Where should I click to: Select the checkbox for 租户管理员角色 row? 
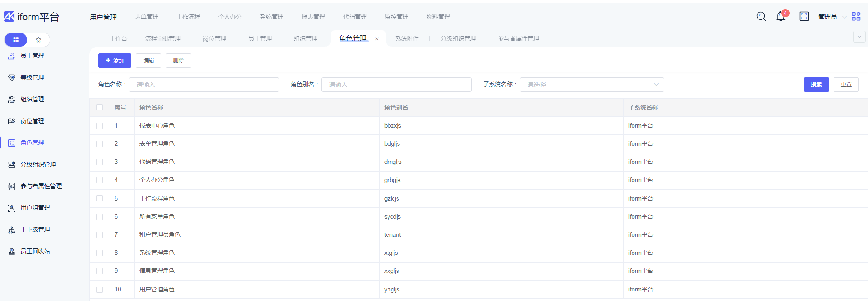point(100,235)
